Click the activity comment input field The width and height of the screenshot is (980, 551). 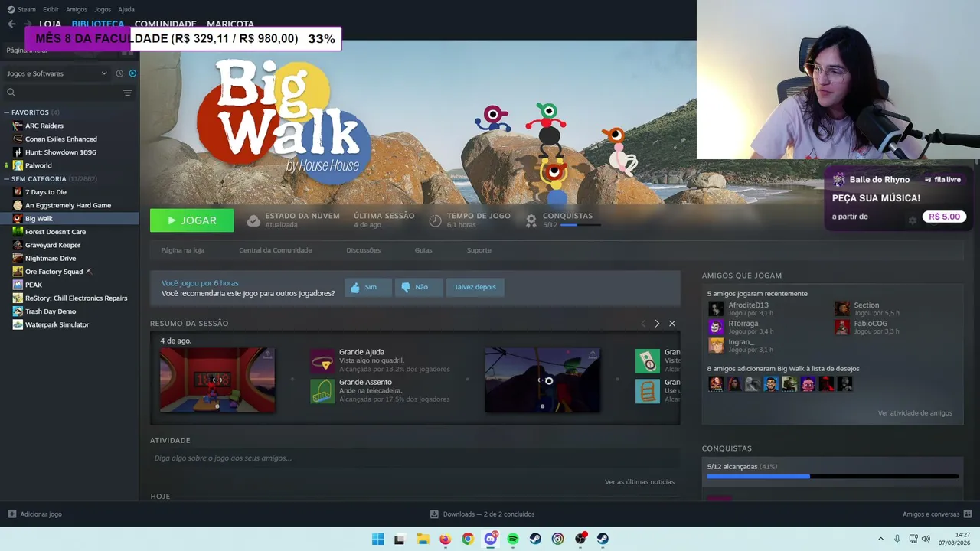click(x=414, y=458)
